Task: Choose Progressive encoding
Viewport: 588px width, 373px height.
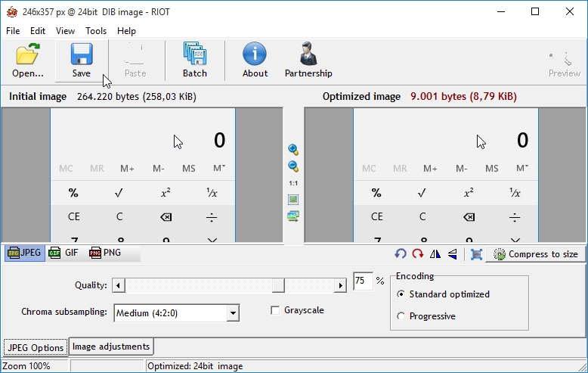Action: tap(401, 316)
